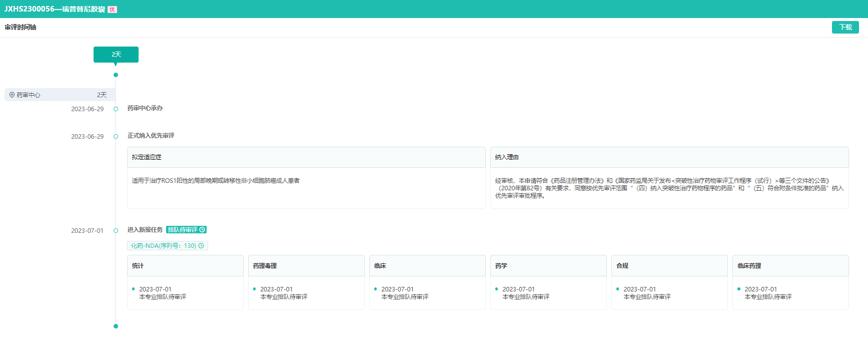Click the 下载 download button
The width and height of the screenshot is (868, 339).
pyautogui.click(x=845, y=27)
